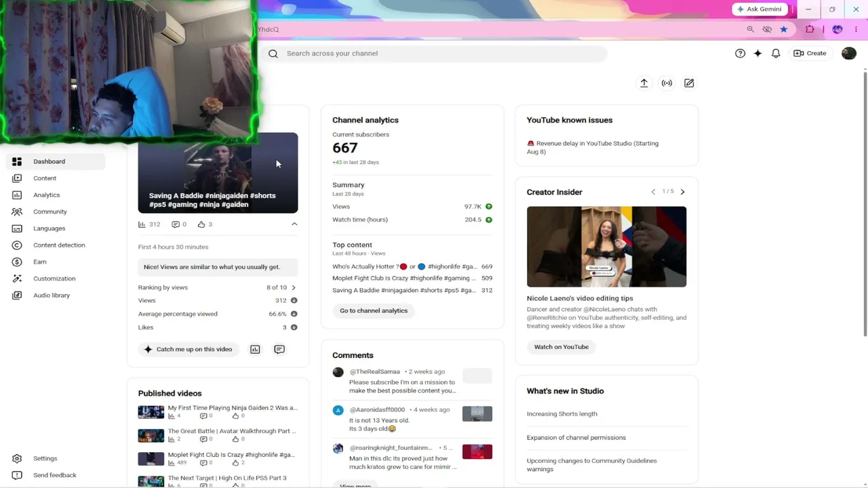
Task: Click the icon next to Average percentage viewed
Action: tap(294, 314)
